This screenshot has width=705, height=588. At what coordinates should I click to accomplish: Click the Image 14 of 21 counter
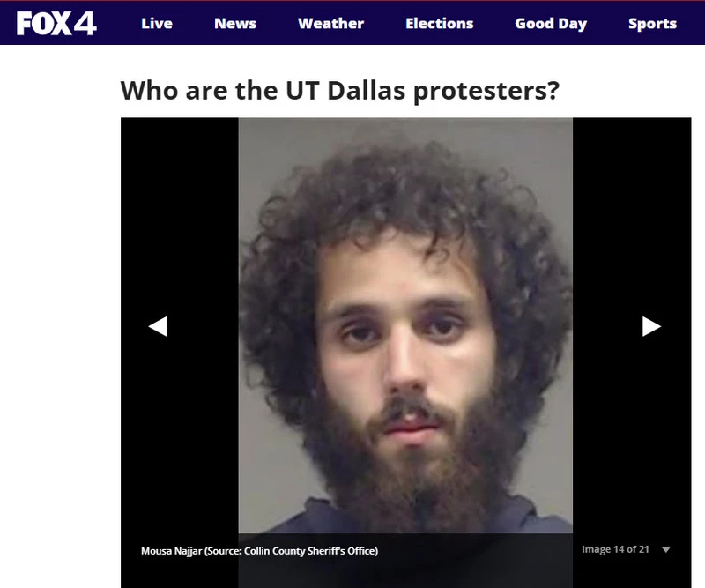(x=615, y=549)
